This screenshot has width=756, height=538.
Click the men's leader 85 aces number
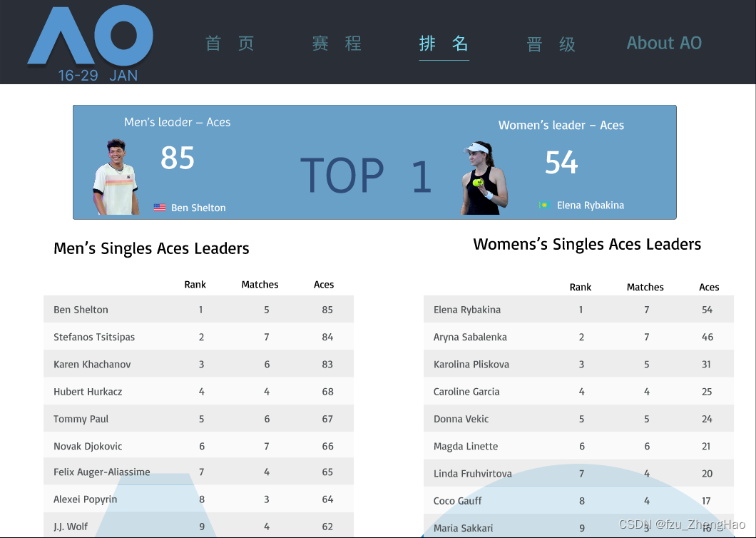click(x=178, y=158)
